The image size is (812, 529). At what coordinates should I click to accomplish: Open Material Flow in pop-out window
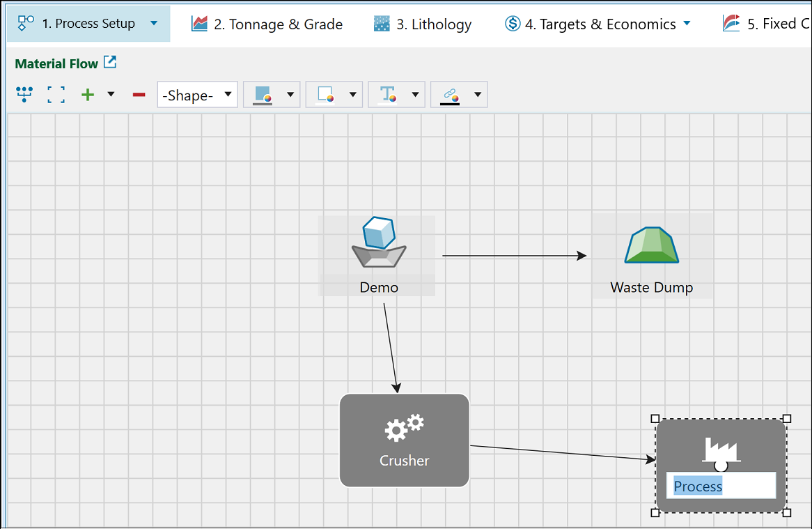(x=110, y=63)
